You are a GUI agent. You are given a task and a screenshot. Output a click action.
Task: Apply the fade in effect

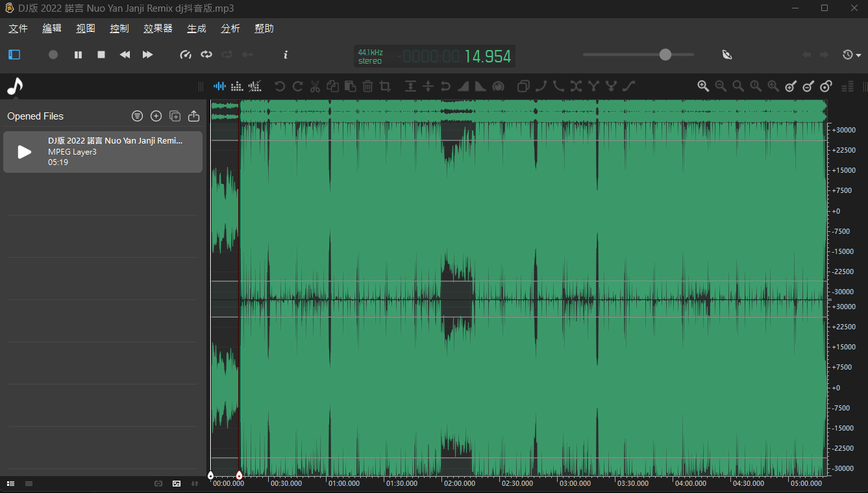(x=463, y=86)
